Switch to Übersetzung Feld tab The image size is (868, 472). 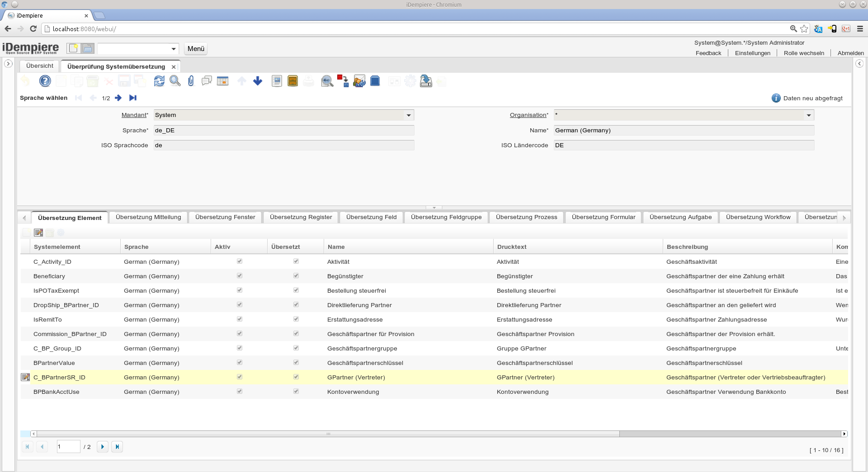coord(372,217)
